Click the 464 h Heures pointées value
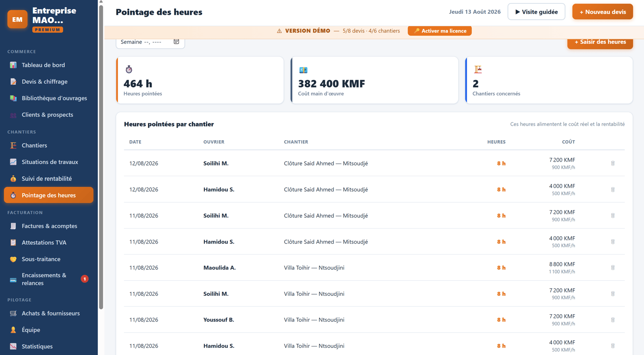 138,84
